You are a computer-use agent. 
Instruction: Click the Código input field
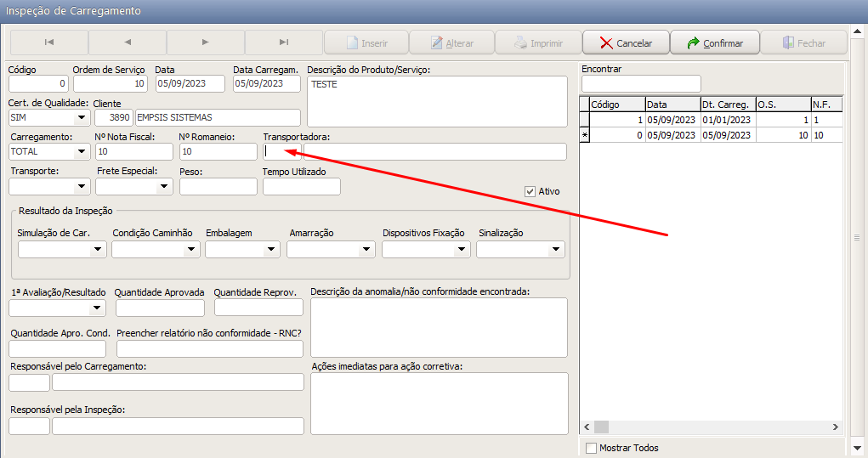tap(39, 83)
